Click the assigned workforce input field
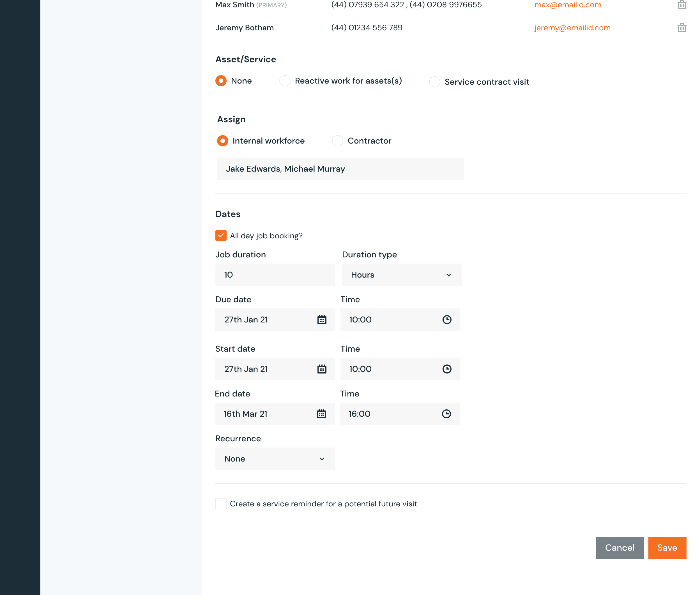 340,169
